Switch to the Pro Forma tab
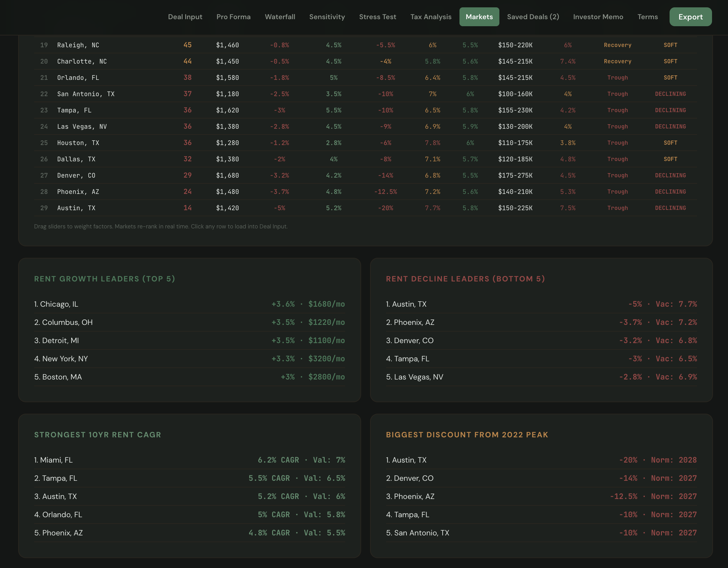Image resolution: width=728 pixels, height=568 pixels. click(x=233, y=17)
